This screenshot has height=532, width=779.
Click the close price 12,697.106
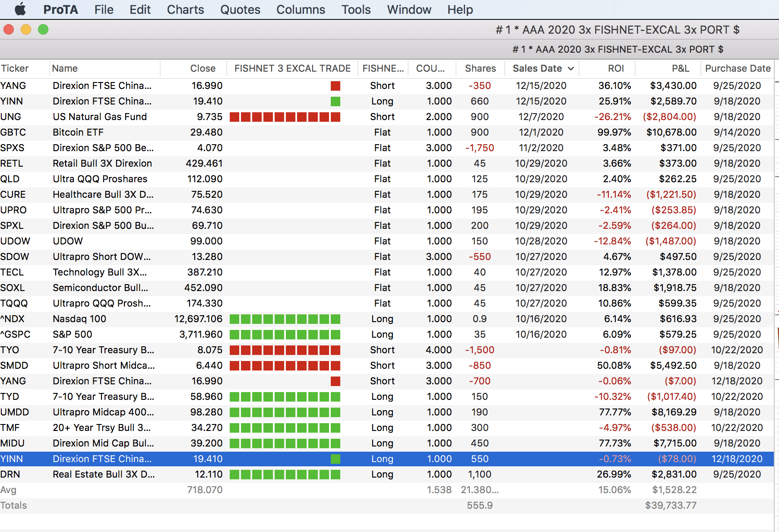pyautogui.click(x=199, y=319)
